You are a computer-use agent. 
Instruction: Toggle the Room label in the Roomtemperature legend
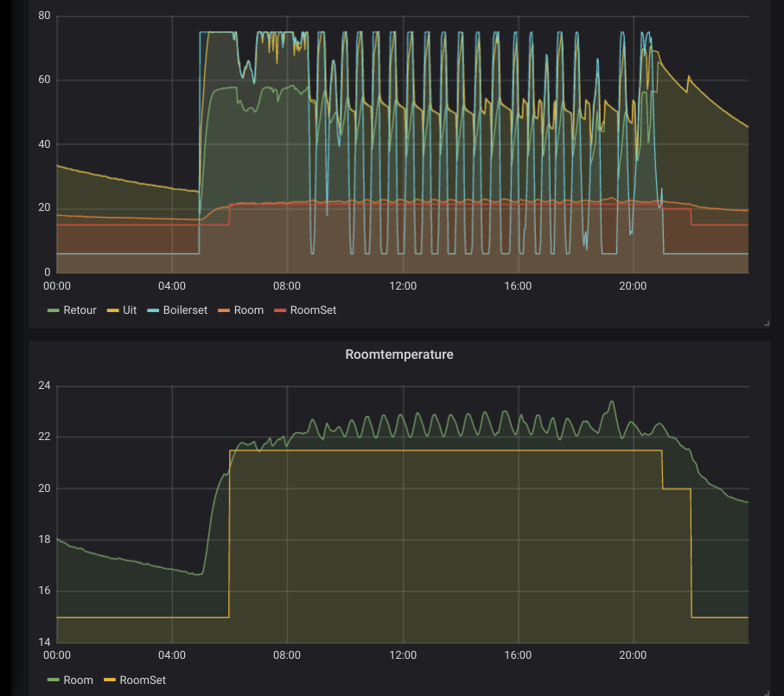tap(78, 680)
